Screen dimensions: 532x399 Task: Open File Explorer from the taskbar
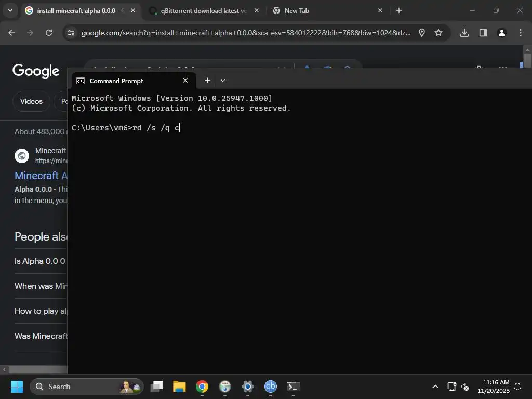pyautogui.click(x=179, y=386)
